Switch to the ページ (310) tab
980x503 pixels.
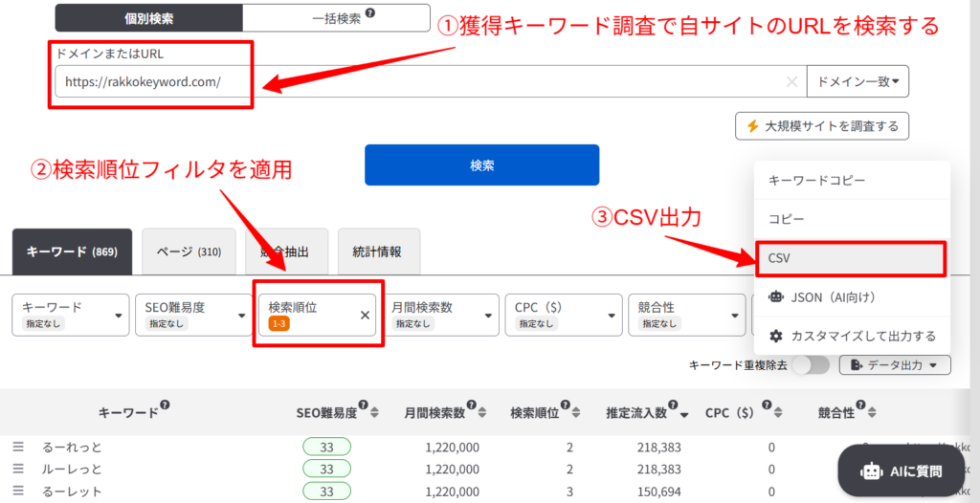point(189,252)
